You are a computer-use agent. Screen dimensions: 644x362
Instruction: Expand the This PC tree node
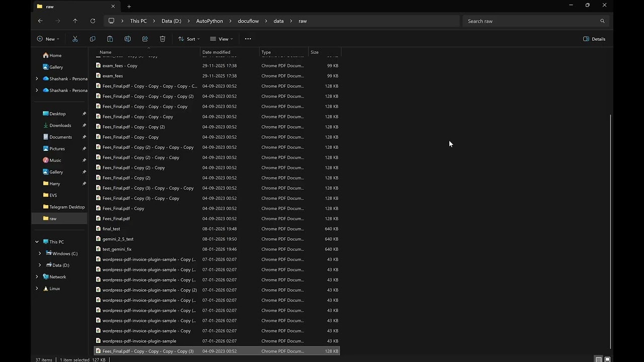pyautogui.click(x=37, y=242)
